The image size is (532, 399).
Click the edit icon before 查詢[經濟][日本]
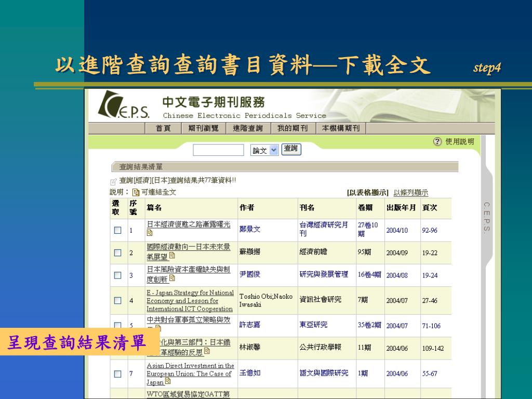(x=114, y=181)
